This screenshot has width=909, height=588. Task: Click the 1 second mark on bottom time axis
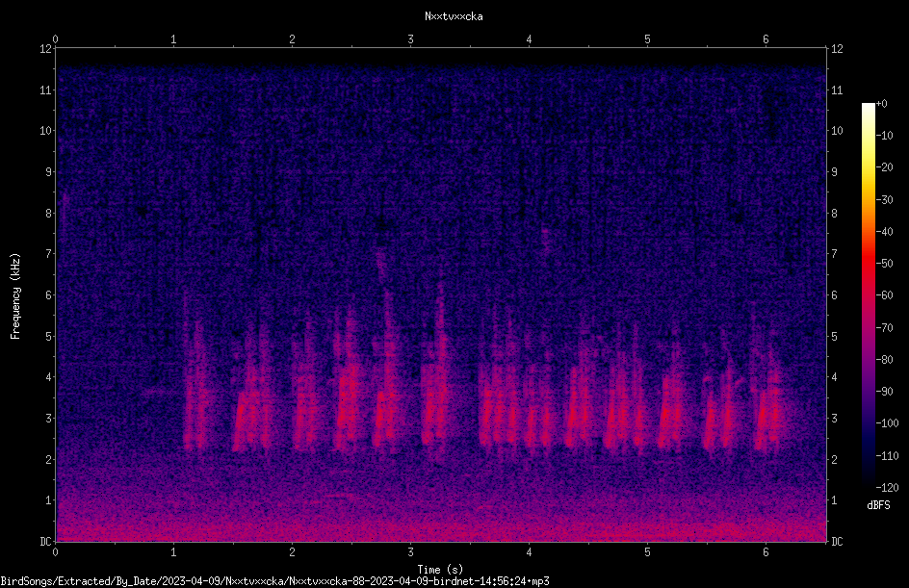pos(173,552)
